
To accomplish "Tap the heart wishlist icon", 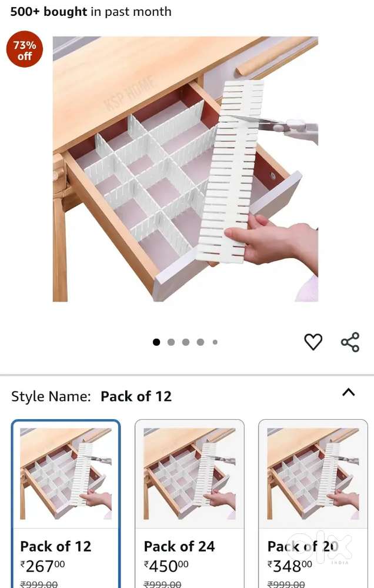I will coord(313,342).
